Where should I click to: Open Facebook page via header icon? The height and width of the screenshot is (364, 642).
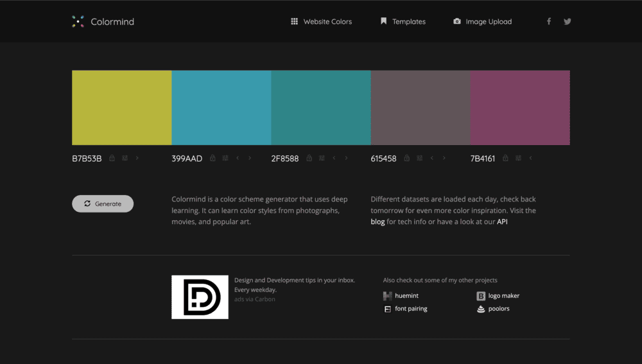pos(549,21)
